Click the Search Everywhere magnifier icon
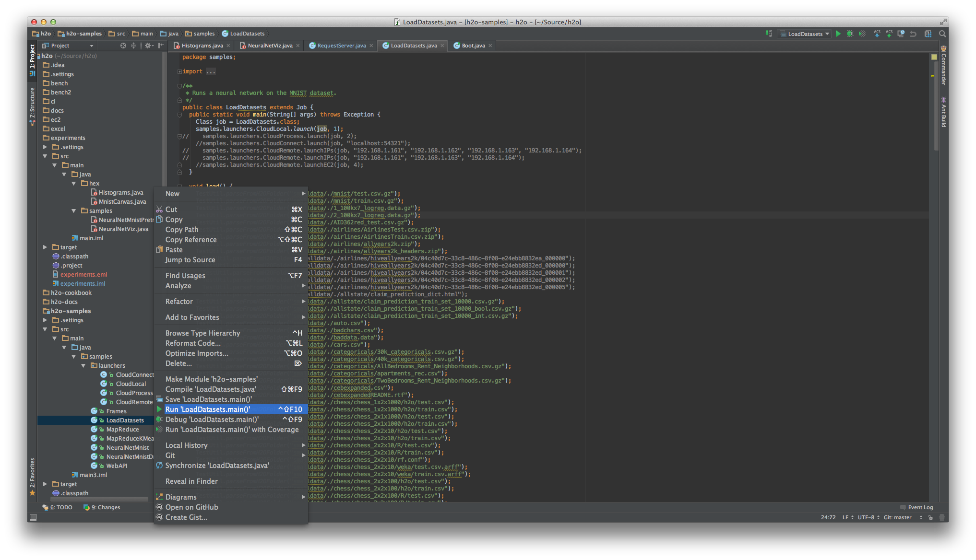The image size is (976, 560). click(x=942, y=34)
